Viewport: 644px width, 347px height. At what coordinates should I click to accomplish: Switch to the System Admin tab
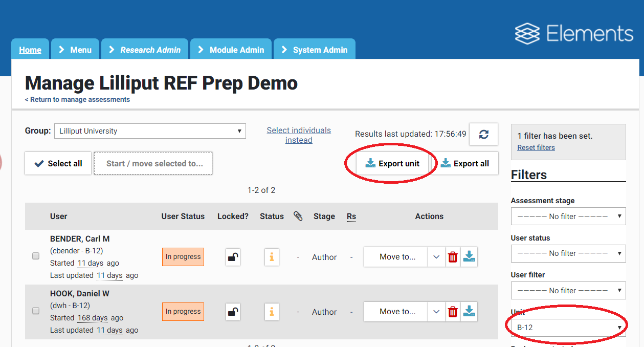[314, 50]
